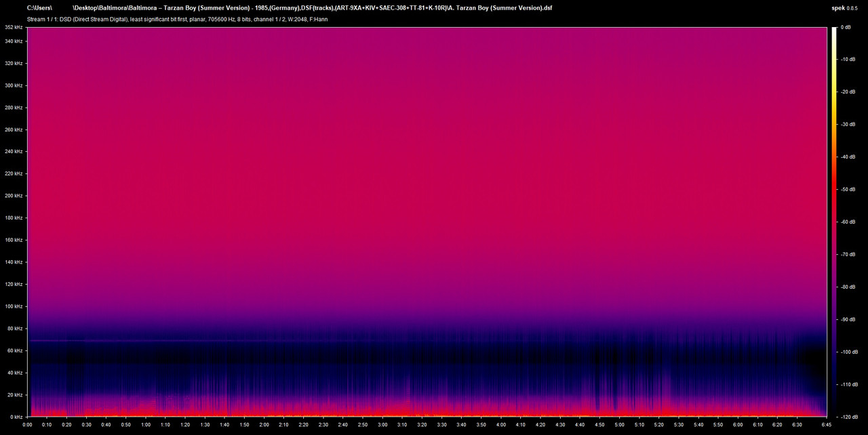Select the 120 kHz frequency label

tap(14, 284)
